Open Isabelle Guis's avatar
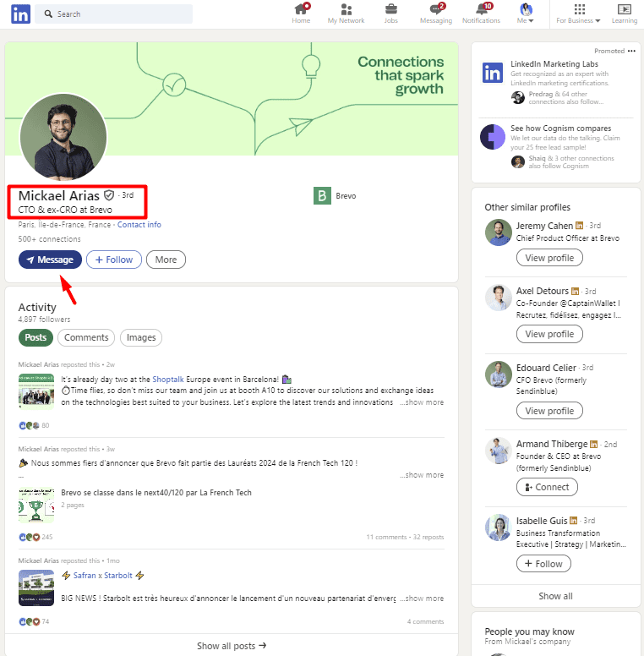The width and height of the screenshot is (644, 656). [x=499, y=528]
